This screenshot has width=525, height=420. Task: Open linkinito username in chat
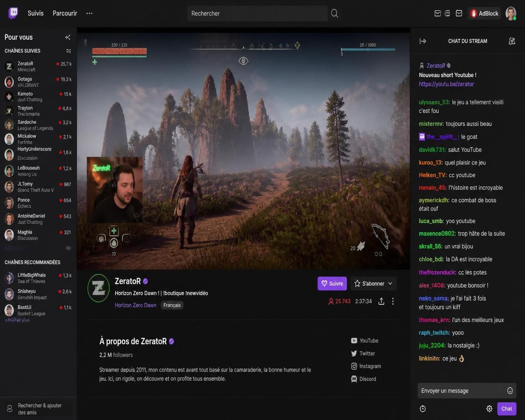[429, 359]
